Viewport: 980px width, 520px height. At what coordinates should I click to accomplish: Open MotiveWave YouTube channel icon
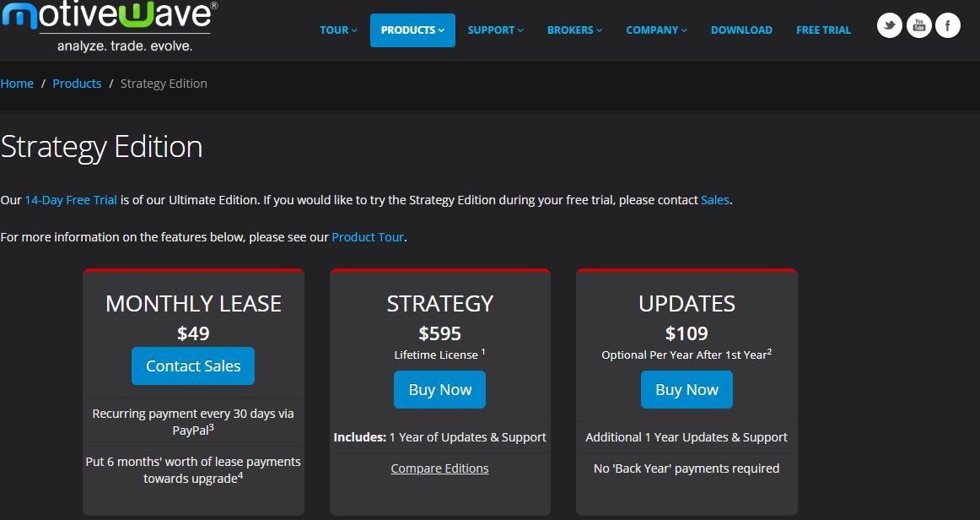click(918, 25)
